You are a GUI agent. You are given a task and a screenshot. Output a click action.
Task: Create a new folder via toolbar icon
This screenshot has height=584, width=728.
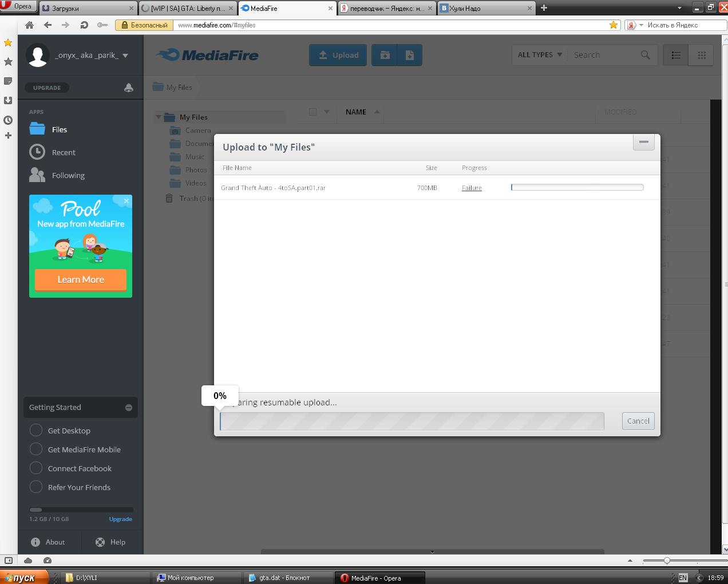pyautogui.click(x=385, y=55)
